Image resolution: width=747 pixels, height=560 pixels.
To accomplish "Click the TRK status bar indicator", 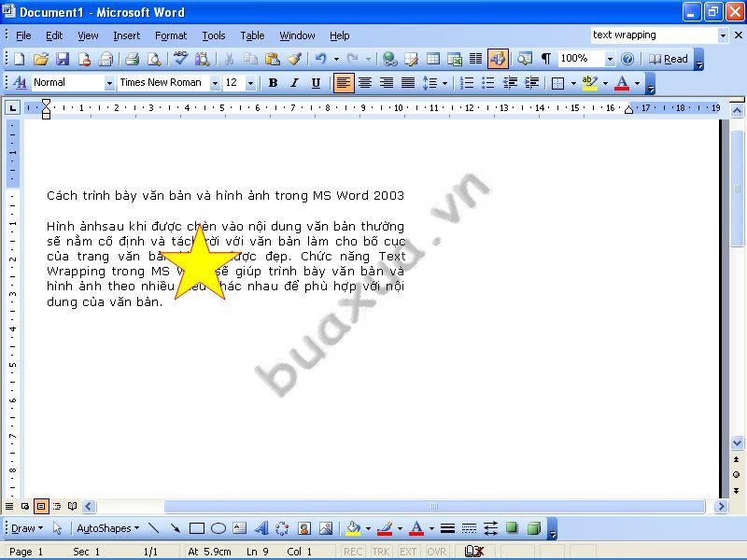I will tap(381, 552).
